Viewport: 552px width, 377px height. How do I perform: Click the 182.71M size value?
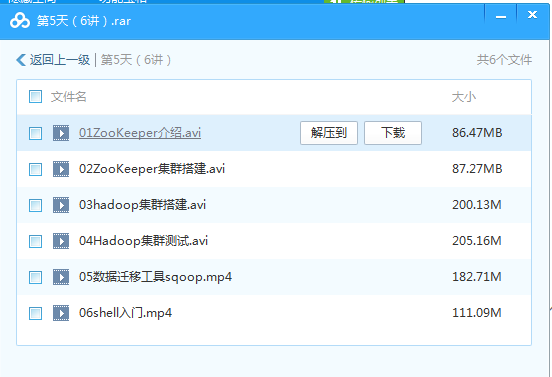coord(477,277)
